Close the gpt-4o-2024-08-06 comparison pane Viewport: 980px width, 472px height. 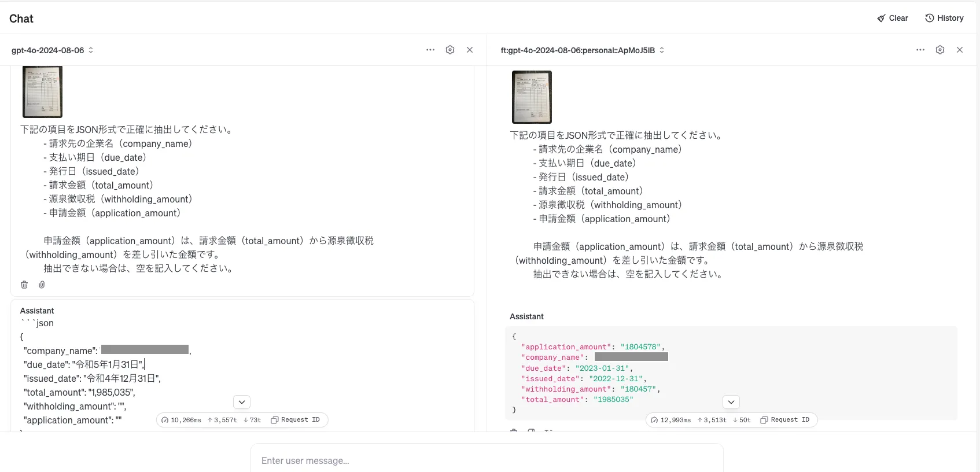click(x=470, y=50)
